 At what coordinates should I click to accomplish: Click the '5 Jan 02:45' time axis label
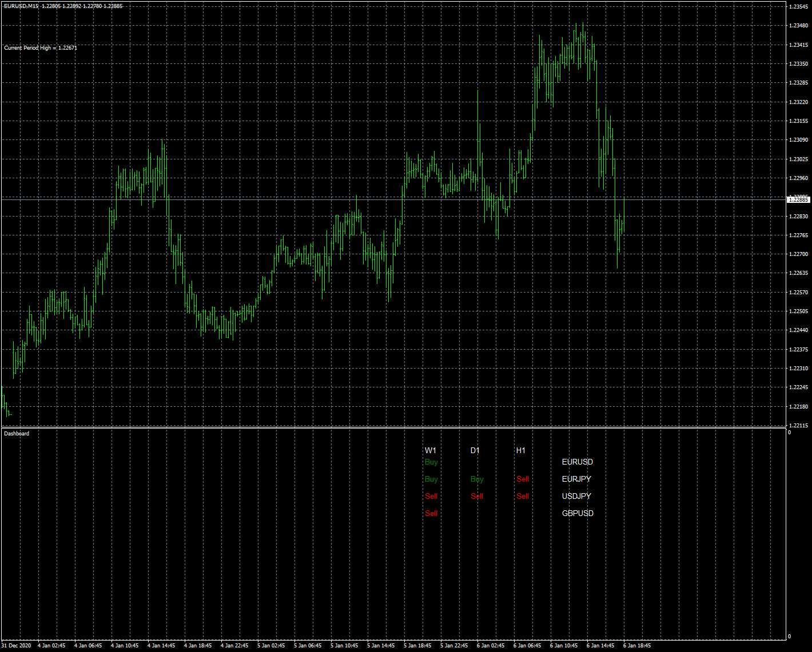pyautogui.click(x=271, y=646)
